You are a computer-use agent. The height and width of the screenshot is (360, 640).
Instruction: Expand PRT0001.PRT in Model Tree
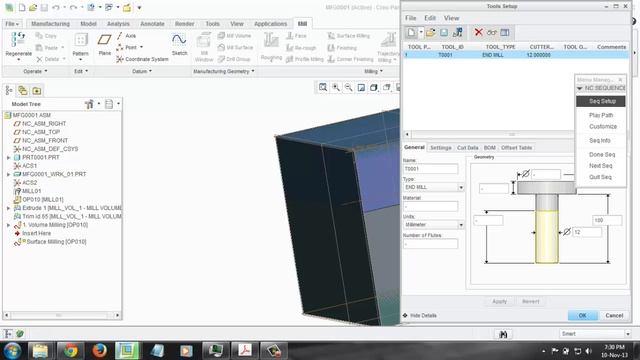[9, 158]
